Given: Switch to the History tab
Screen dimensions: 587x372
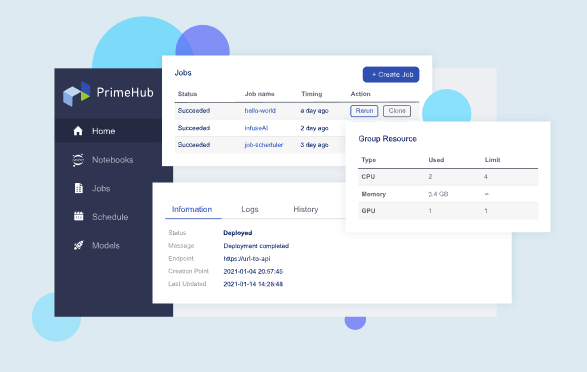Looking at the screenshot, I should pos(305,209).
